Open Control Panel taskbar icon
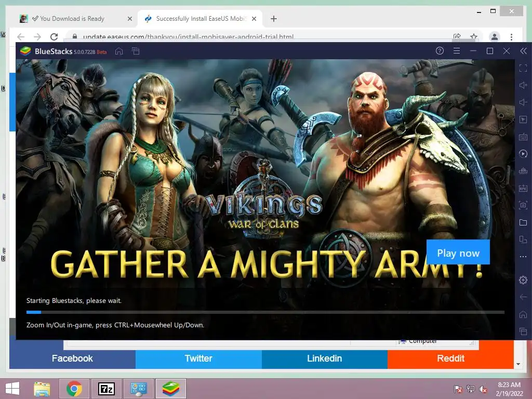 click(x=138, y=389)
